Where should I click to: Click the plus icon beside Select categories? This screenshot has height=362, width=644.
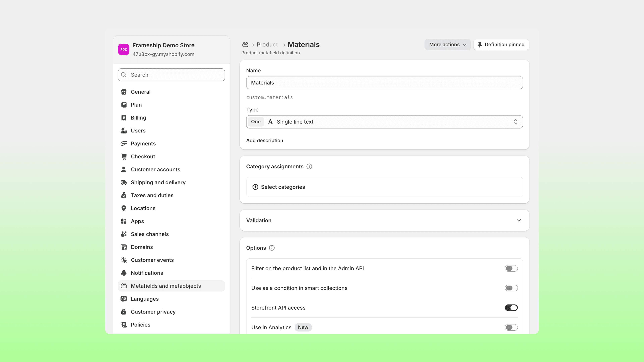pyautogui.click(x=255, y=187)
